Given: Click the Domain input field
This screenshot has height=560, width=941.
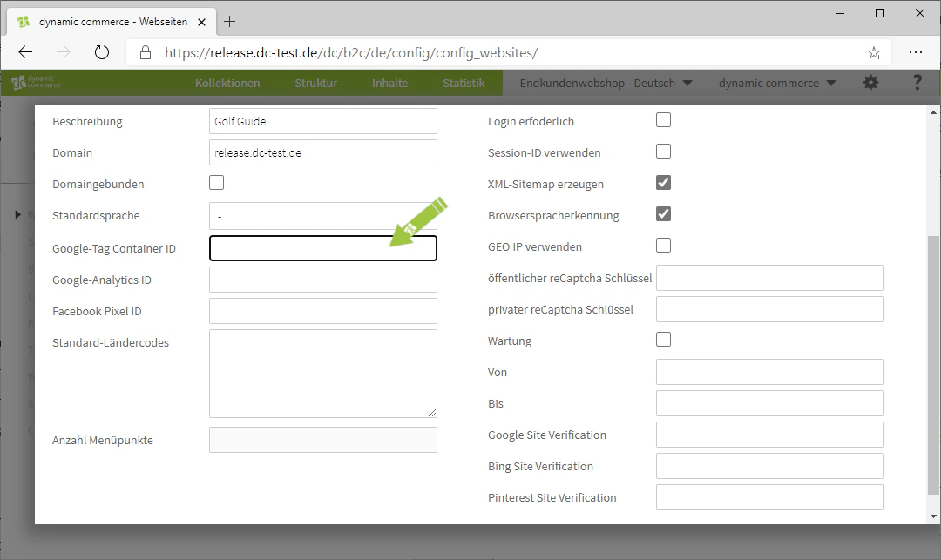Looking at the screenshot, I should (x=323, y=152).
